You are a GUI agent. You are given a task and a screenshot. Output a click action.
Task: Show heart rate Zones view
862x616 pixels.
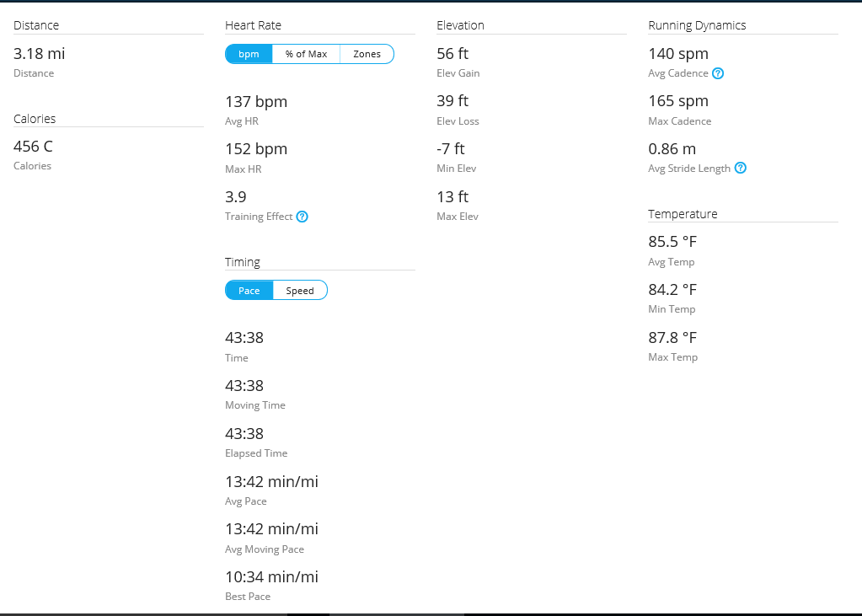pos(367,54)
